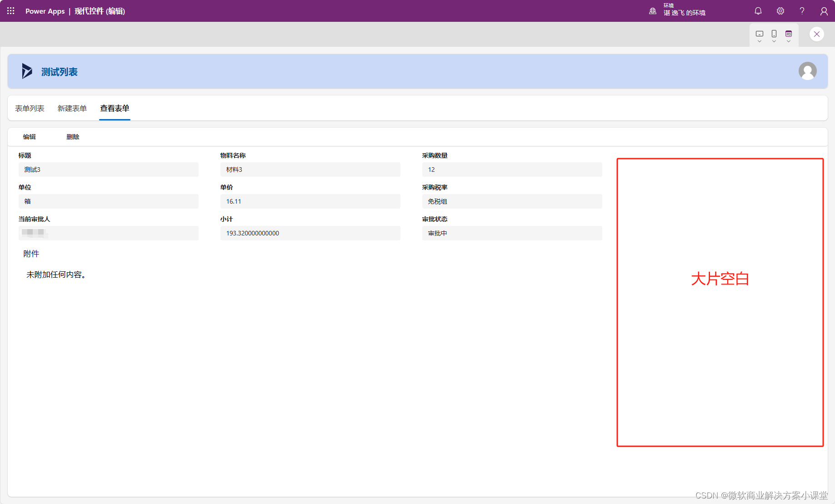Click the 删除 command to delete the record
Viewport: 835px width, 504px height.
tap(73, 136)
